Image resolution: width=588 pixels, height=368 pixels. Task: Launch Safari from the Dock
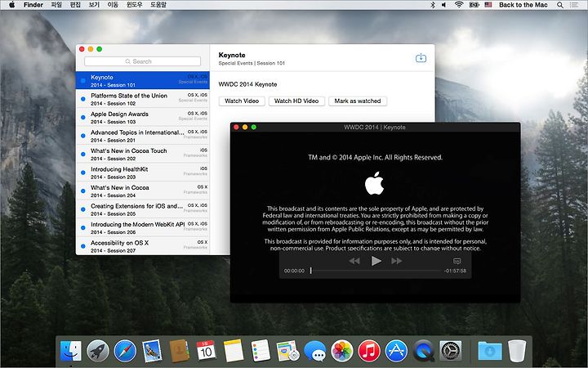pyautogui.click(x=125, y=351)
